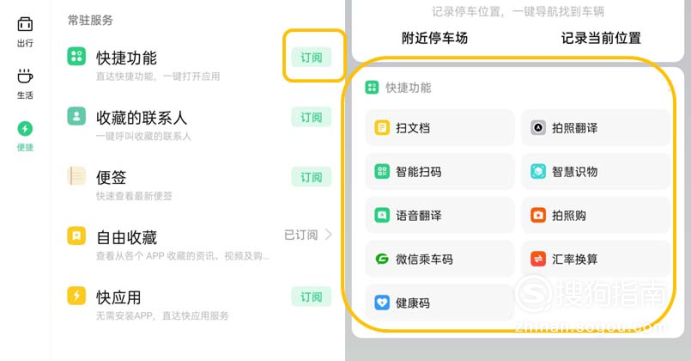Subscribe to 快应用 service

click(311, 297)
